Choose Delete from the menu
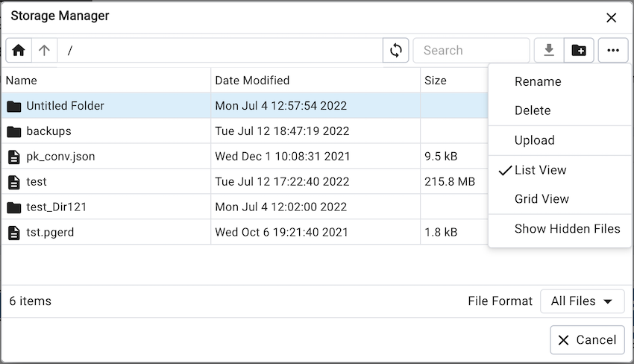 point(533,110)
